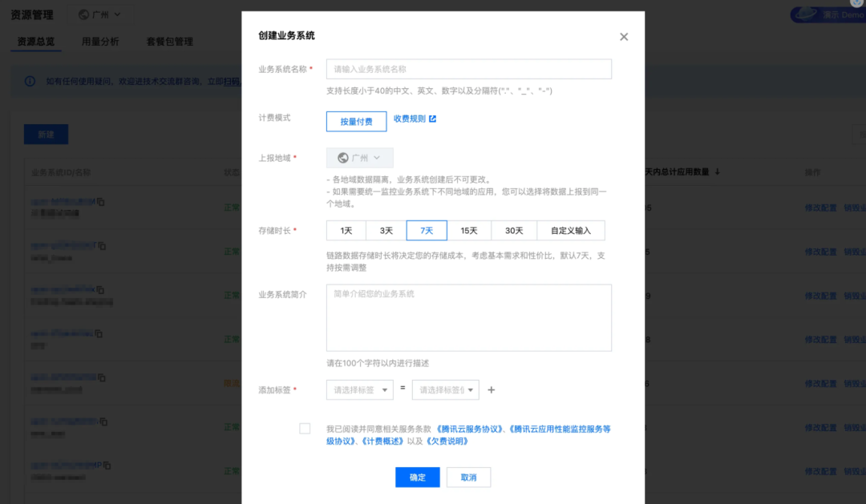Click the 业务系统简介 text area
This screenshot has width=866, height=504.
coord(468,317)
